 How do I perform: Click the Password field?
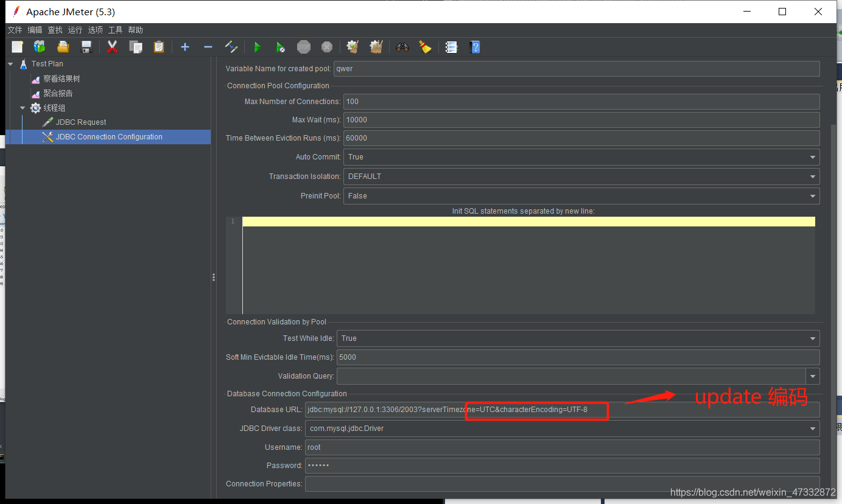tap(562, 466)
